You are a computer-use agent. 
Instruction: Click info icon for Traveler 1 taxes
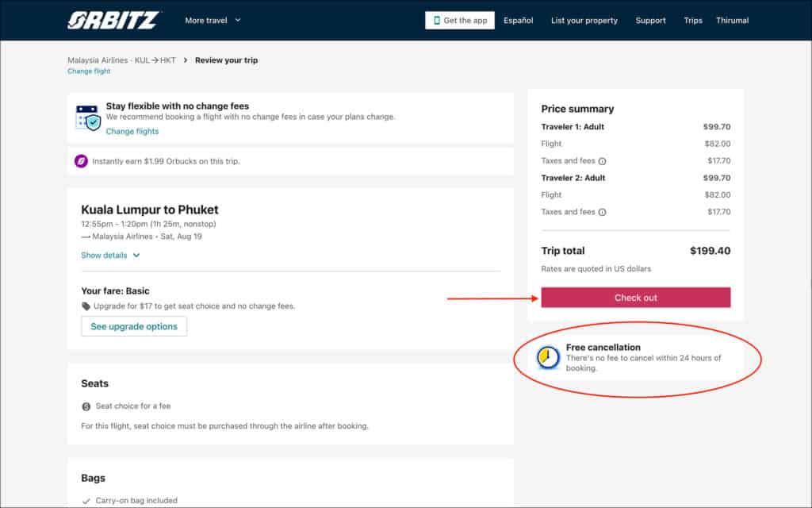point(603,161)
